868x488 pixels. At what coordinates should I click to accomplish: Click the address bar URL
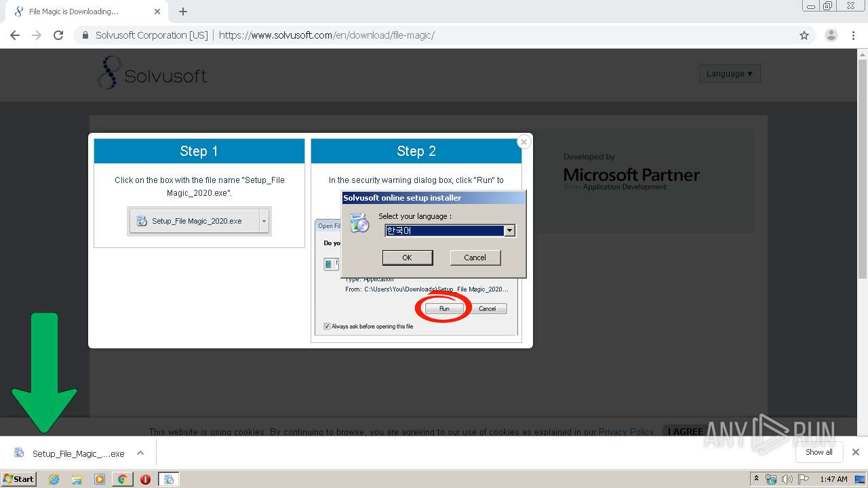tap(327, 35)
